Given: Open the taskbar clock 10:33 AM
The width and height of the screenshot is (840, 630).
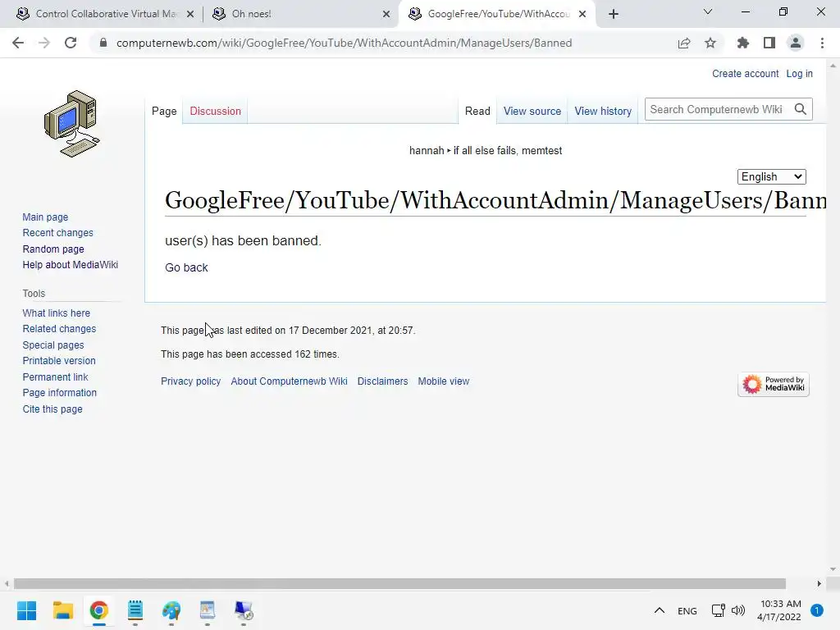Looking at the screenshot, I should click(x=779, y=610).
